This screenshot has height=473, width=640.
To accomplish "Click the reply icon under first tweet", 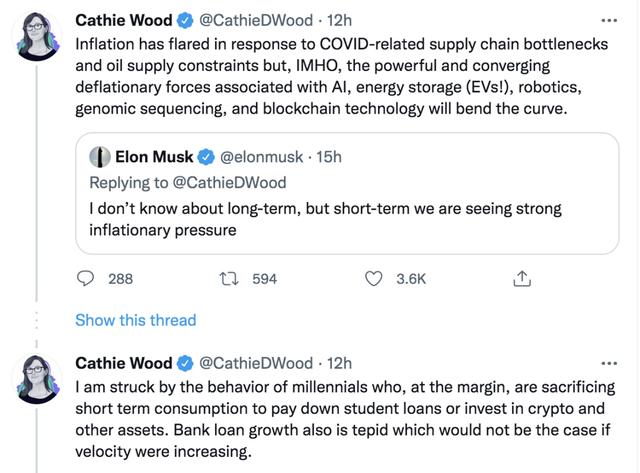I will [85, 279].
